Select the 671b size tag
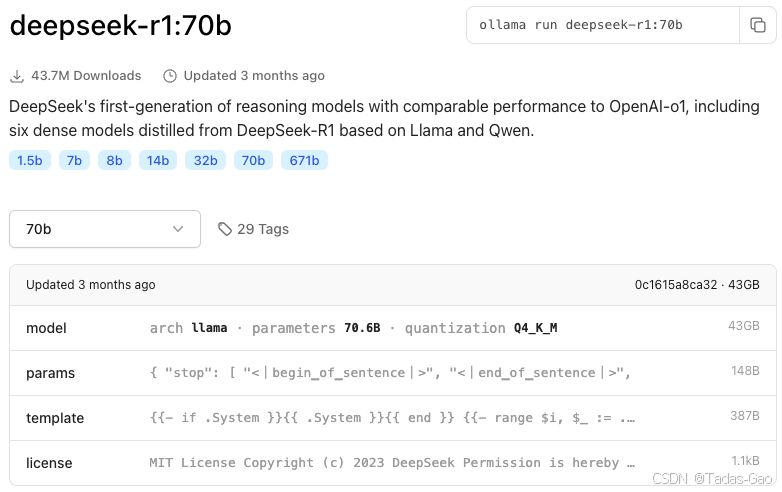The height and width of the screenshot is (492, 782). [x=304, y=161]
